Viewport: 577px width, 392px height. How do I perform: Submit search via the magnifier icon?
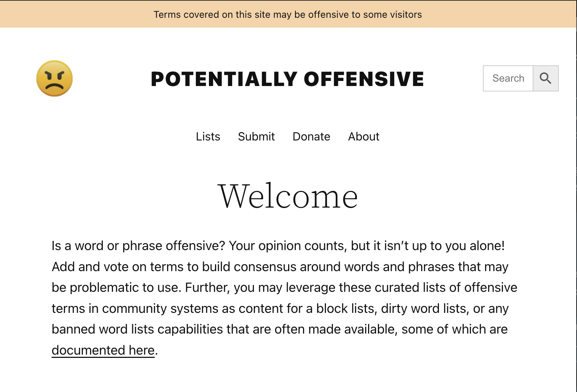[545, 78]
